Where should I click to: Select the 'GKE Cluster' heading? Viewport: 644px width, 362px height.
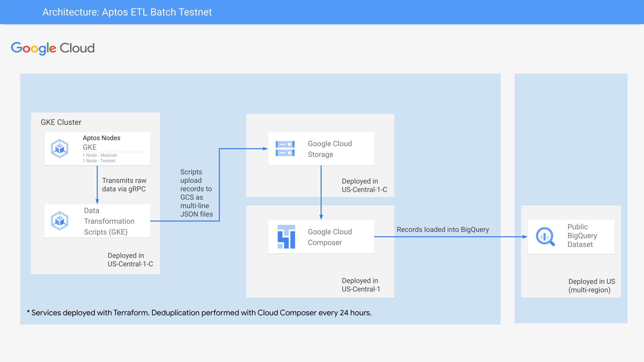pyautogui.click(x=61, y=122)
